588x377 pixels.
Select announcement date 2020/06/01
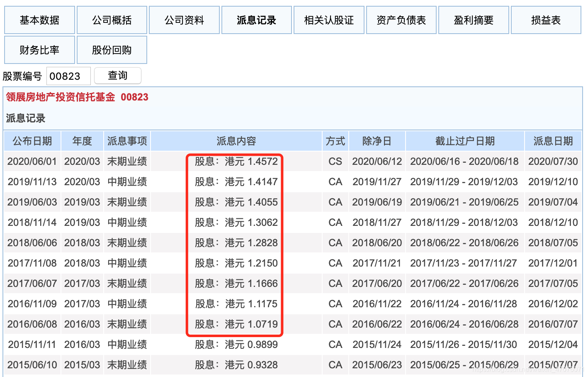coord(32,162)
